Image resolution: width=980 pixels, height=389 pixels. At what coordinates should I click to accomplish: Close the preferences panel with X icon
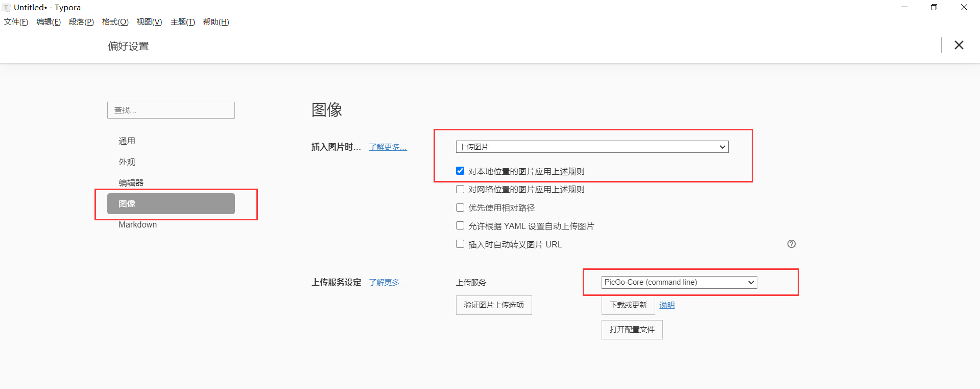pos(959,45)
